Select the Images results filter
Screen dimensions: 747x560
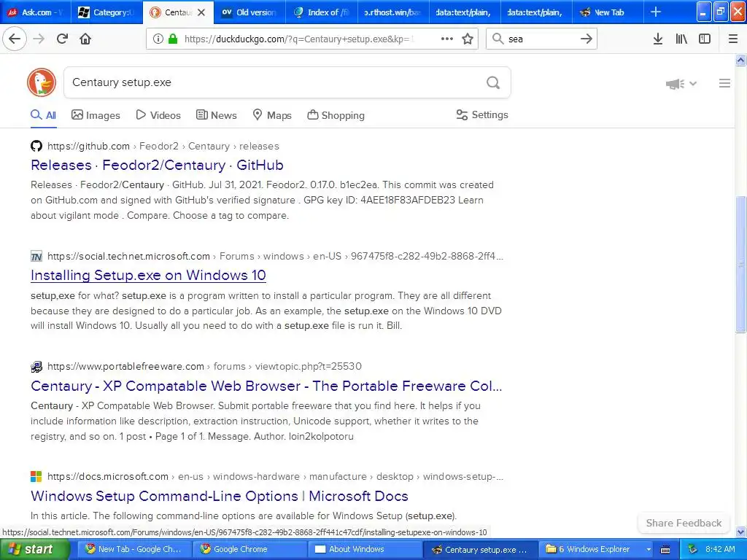point(96,114)
